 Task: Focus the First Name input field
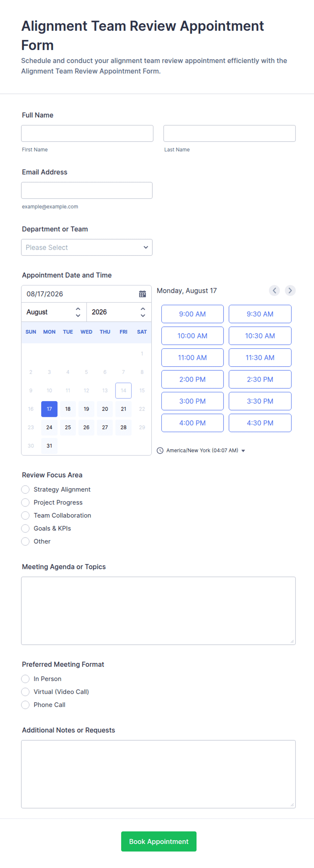(x=87, y=133)
